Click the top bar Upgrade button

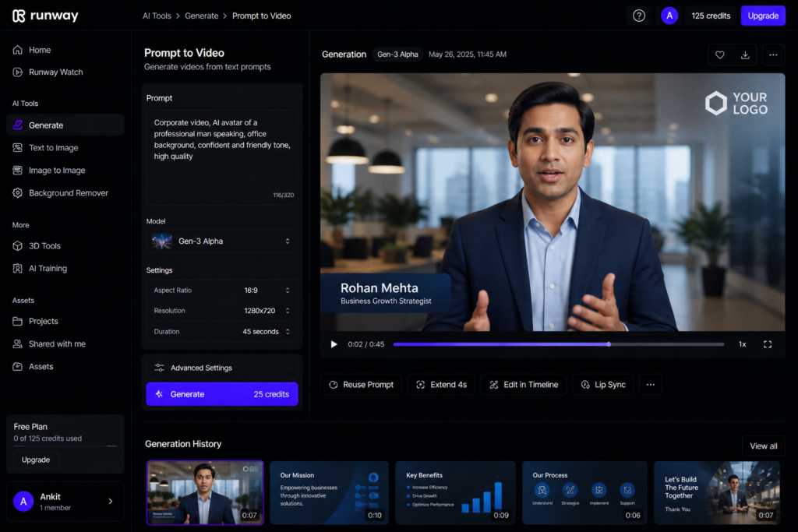pos(763,16)
